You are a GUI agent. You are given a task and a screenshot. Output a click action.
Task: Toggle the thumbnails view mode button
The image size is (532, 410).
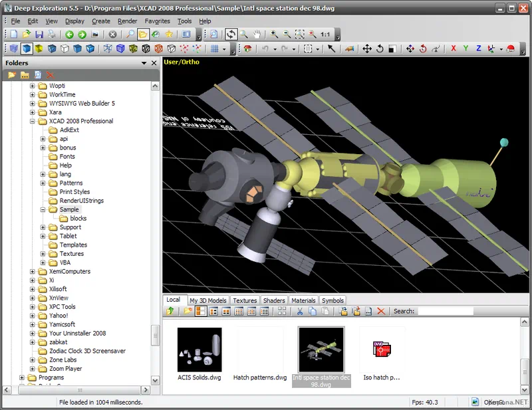201,311
